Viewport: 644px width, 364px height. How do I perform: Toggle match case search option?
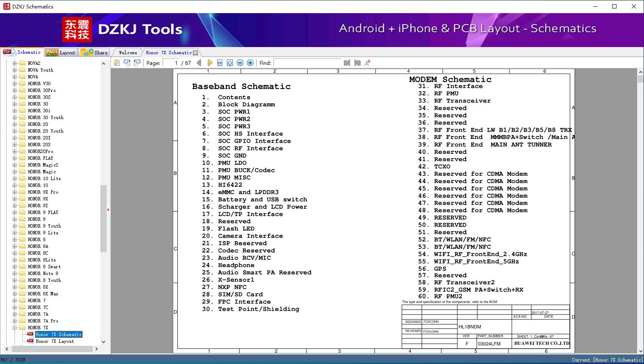click(368, 63)
